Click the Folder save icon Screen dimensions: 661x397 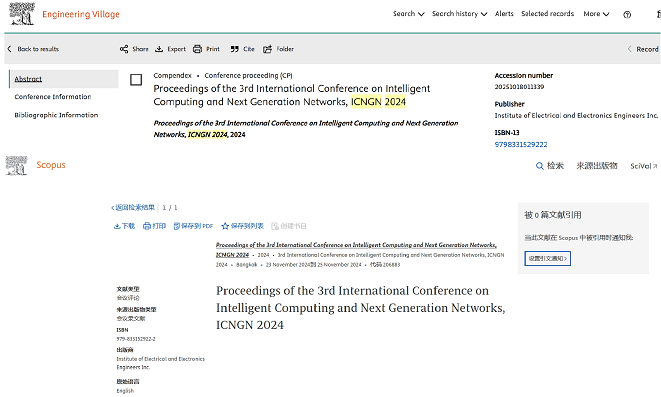[267, 49]
